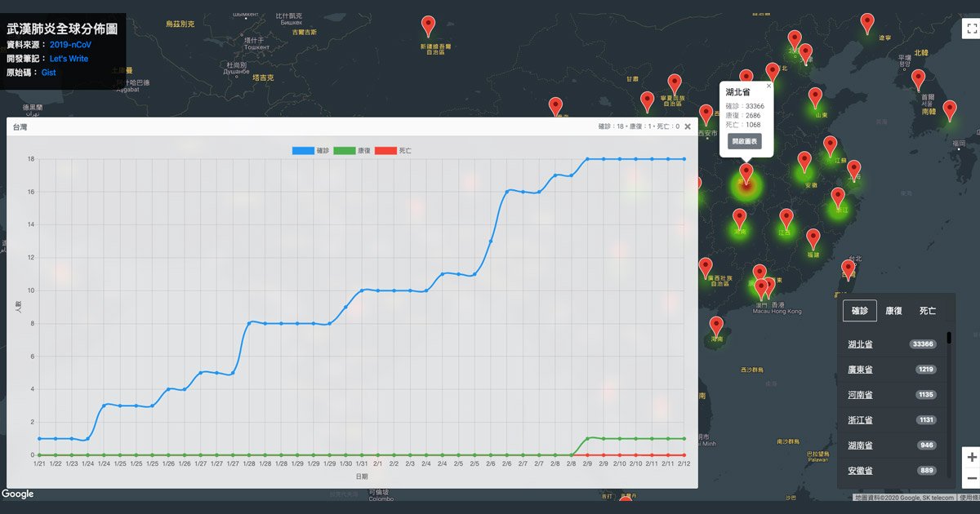
Task: Close the 湖北省 info popup
Action: point(769,85)
